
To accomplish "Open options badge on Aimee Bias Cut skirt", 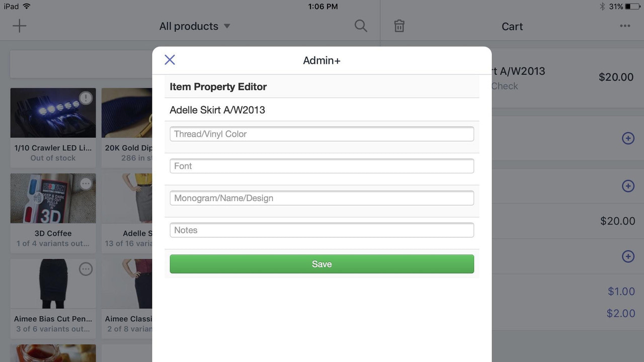I will pyautogui.click(x=86, y=269).
